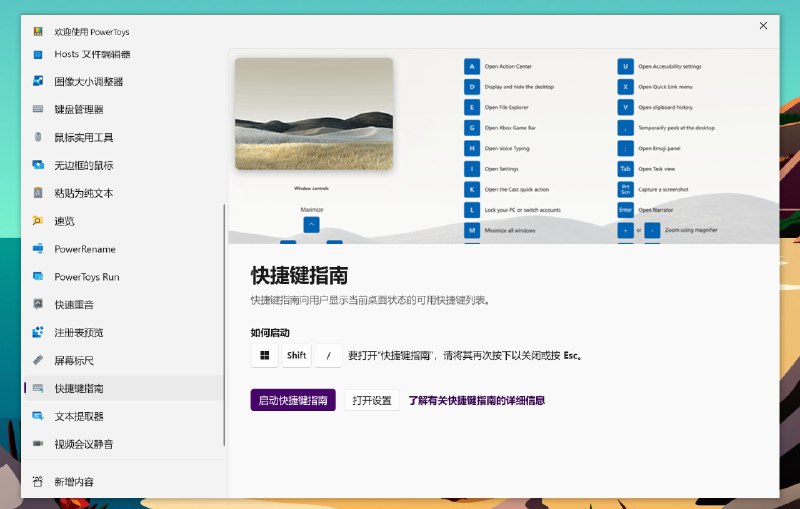The image size is (800, 509).
Task: Click the 鼠标实用工具 mouse icon
Action: pos(38,137)
